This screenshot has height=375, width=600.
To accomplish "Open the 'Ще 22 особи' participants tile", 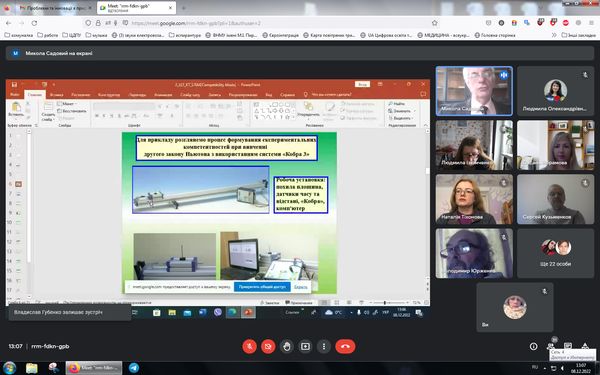I will click(555, 253).
